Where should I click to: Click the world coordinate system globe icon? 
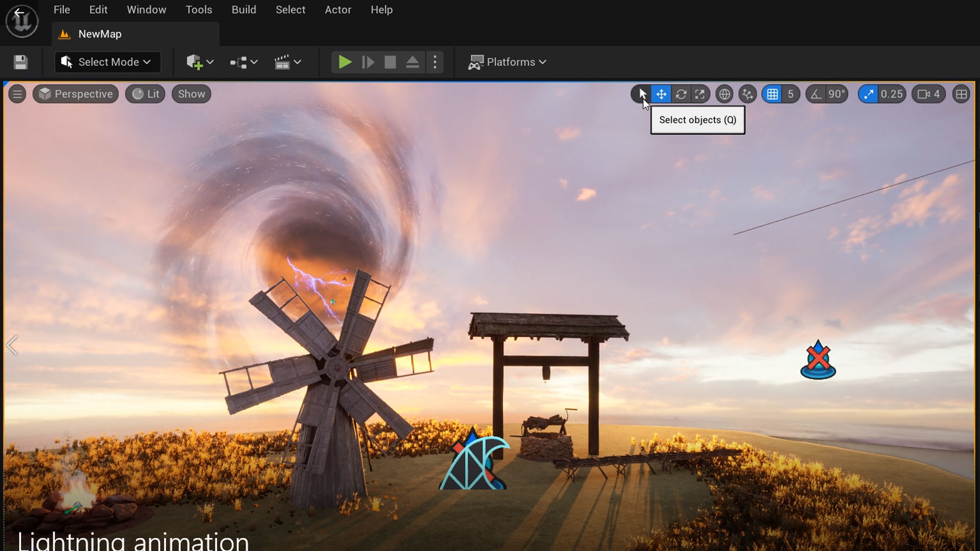[x=724, y=94]
